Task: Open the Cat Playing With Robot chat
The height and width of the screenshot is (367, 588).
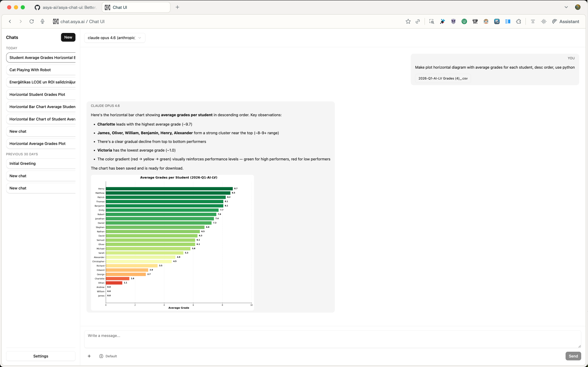Action: 41,70
